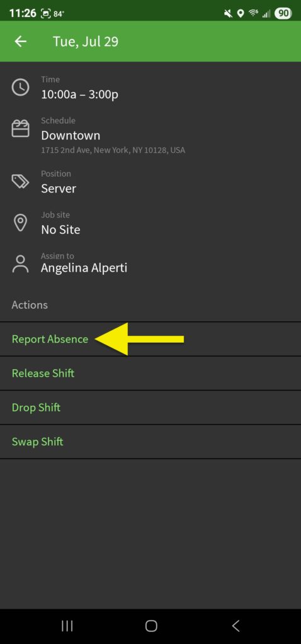Image resolution: width=301 pixels, height=644 pixels.
Task: Tap Android home navigation button
Action: [x=151, y=626]
